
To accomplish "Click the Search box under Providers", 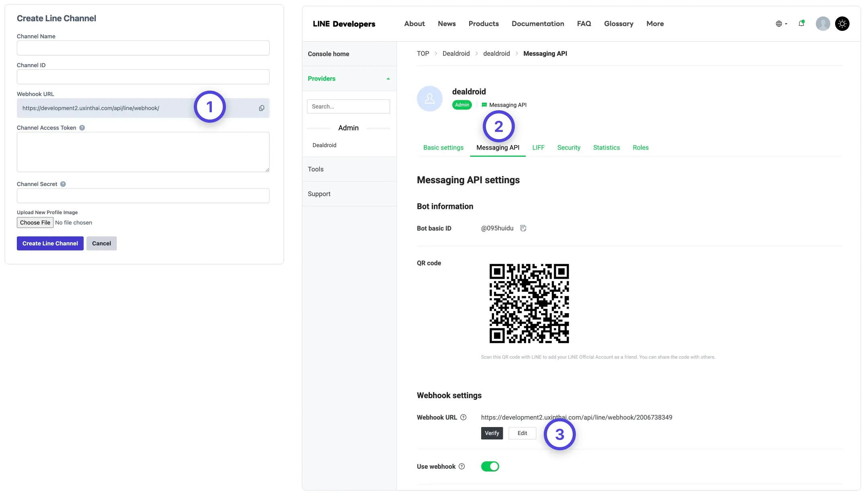I will coord(348,106).
